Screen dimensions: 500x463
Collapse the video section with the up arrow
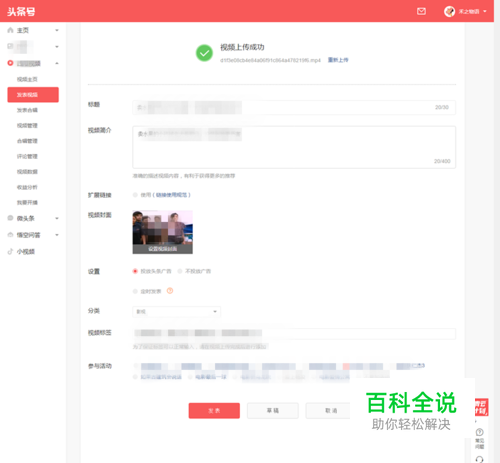(x=57, y=63)
